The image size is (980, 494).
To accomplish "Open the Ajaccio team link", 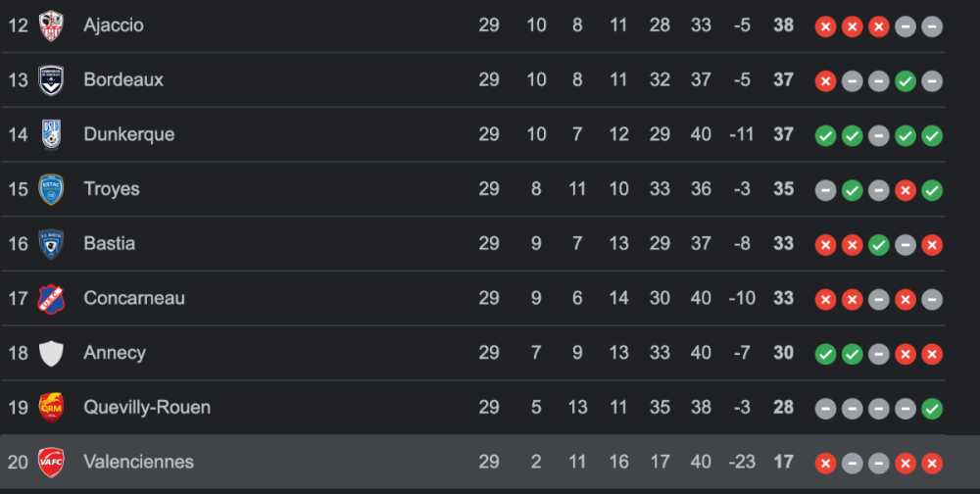I will [114, 25].
